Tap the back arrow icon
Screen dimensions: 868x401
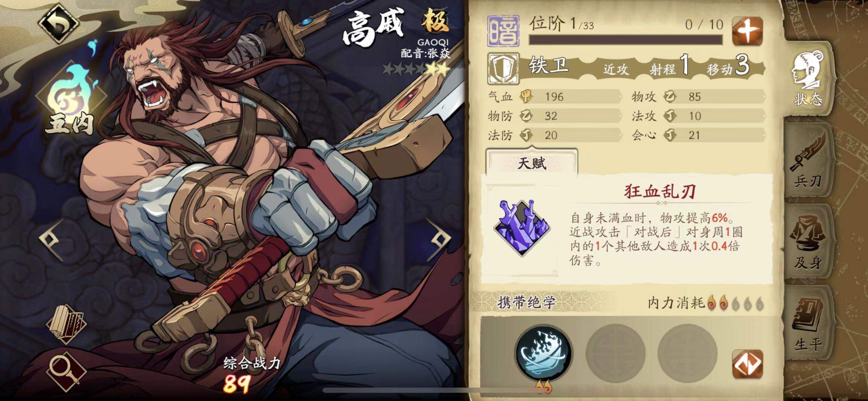click(58, 23)
